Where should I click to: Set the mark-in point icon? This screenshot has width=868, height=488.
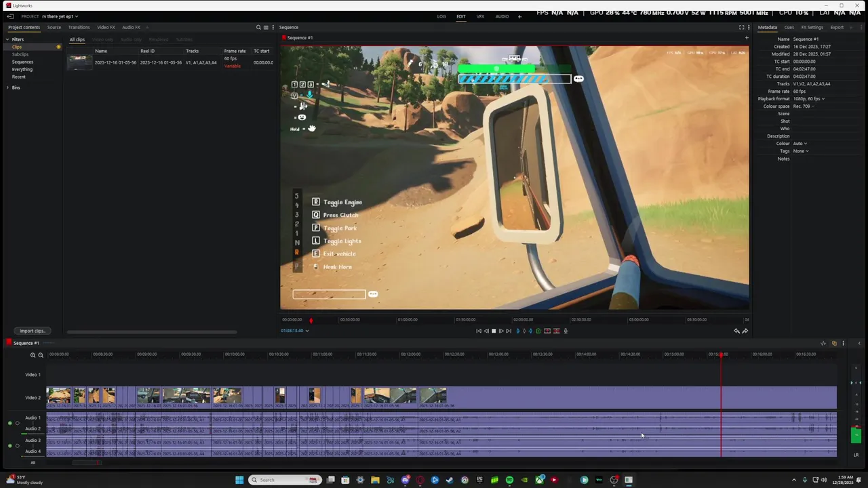pos(518,331)
